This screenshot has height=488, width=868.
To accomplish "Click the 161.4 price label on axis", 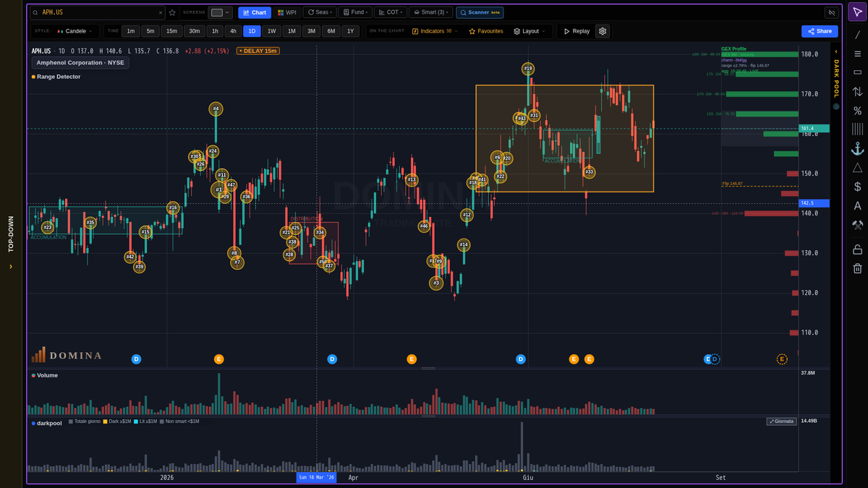I will 814,129.
